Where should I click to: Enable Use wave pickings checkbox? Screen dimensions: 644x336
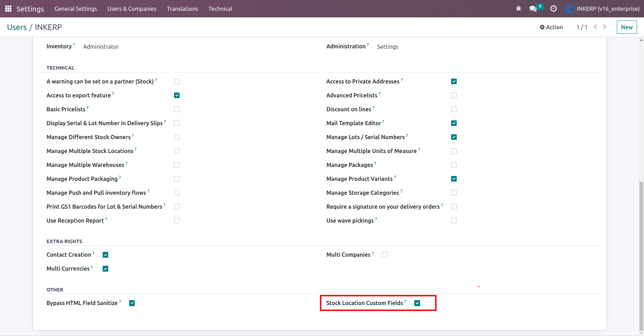click(x=454, y=221)
